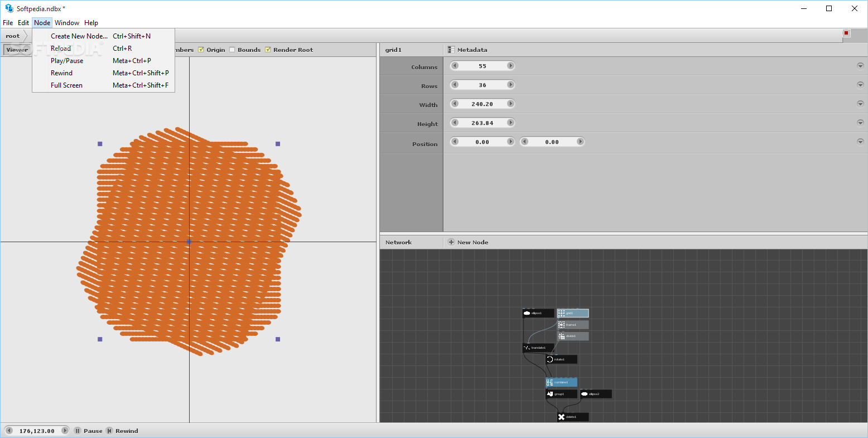Image resolution: width=868 pixels, height=438 pixels.
Task: Click the Rows value field showing 36
Action: pos(483,85)
